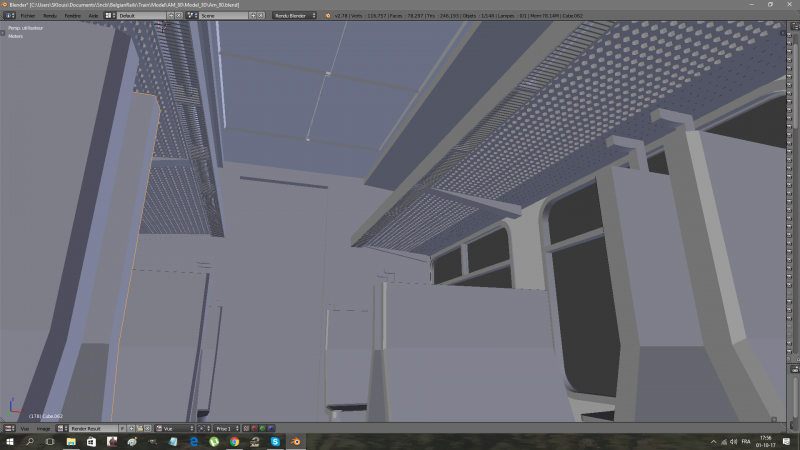The height and width of the screenshot is (450, 800).
Task: Open network status in system tray
Action: coord(723,442)
